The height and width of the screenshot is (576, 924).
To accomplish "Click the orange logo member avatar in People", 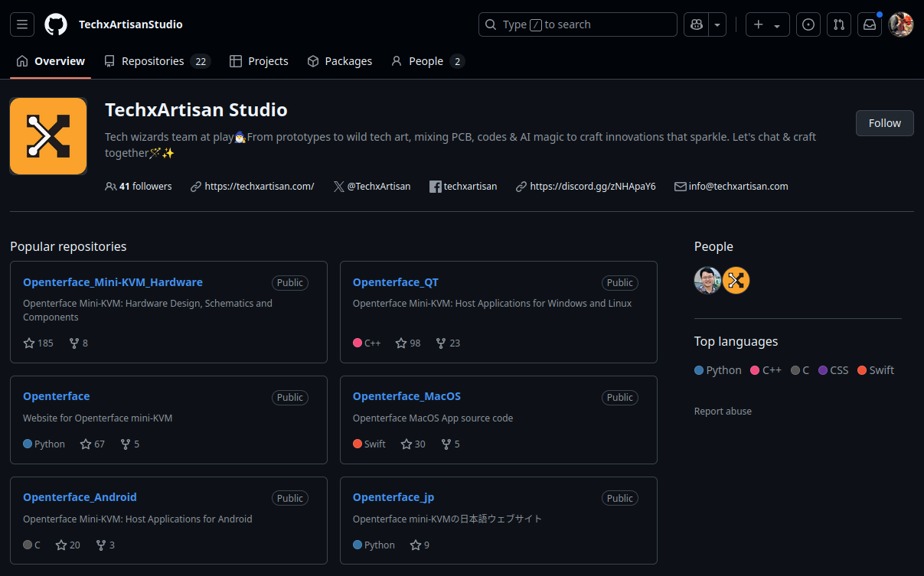I will pyautogui.click(x=736, y=281).
